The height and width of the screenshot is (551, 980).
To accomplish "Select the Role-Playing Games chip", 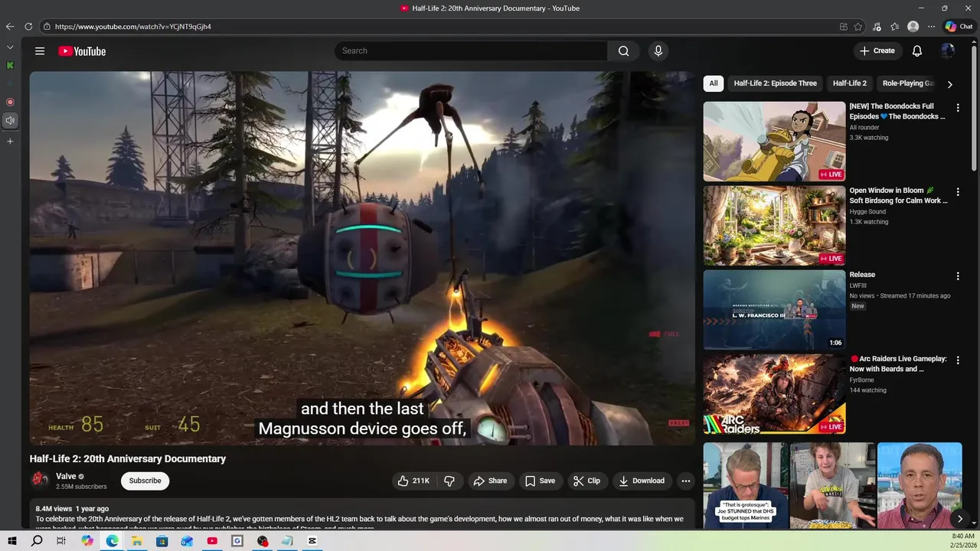I will click(x=908, y=83).
